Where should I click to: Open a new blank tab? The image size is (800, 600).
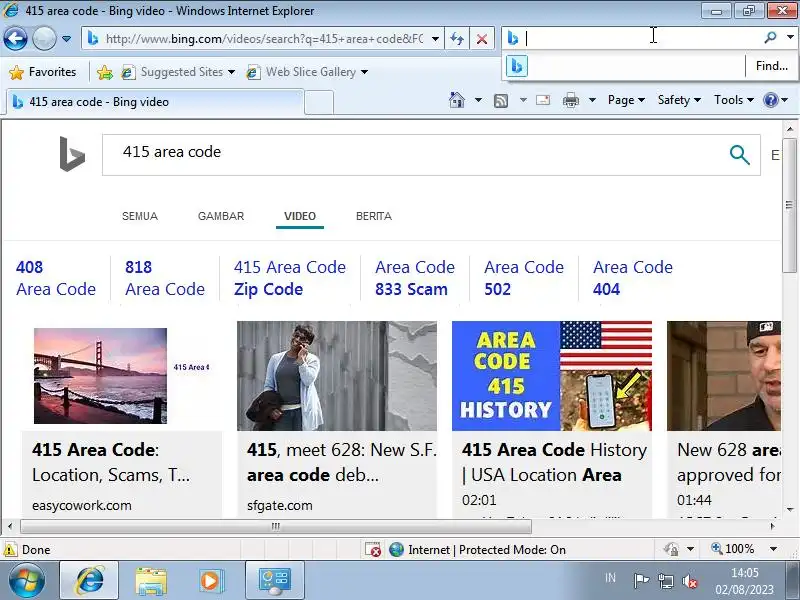tap(319, 102)
